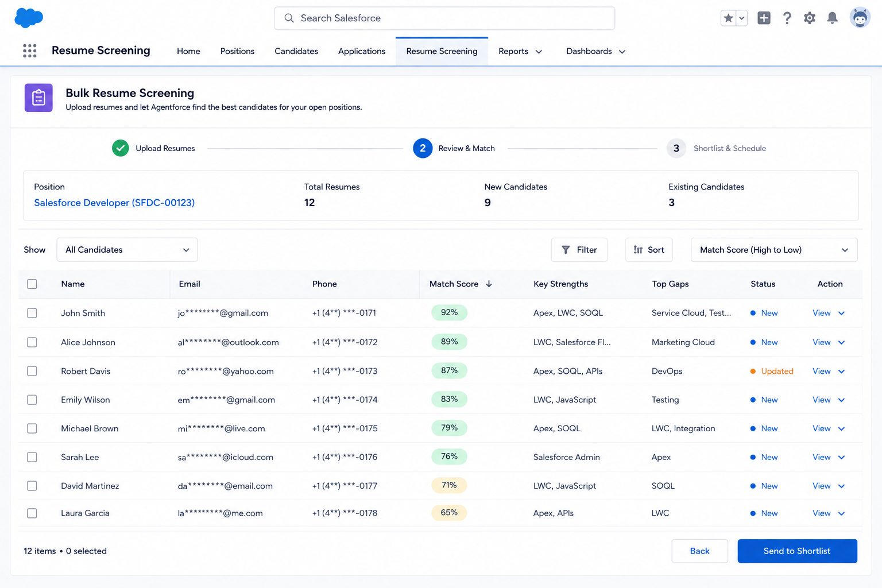Image resolution: width=882 pixels, height=588 pixels.
Task: Click the Global Actions plus icon
Action: click(764, 18)
